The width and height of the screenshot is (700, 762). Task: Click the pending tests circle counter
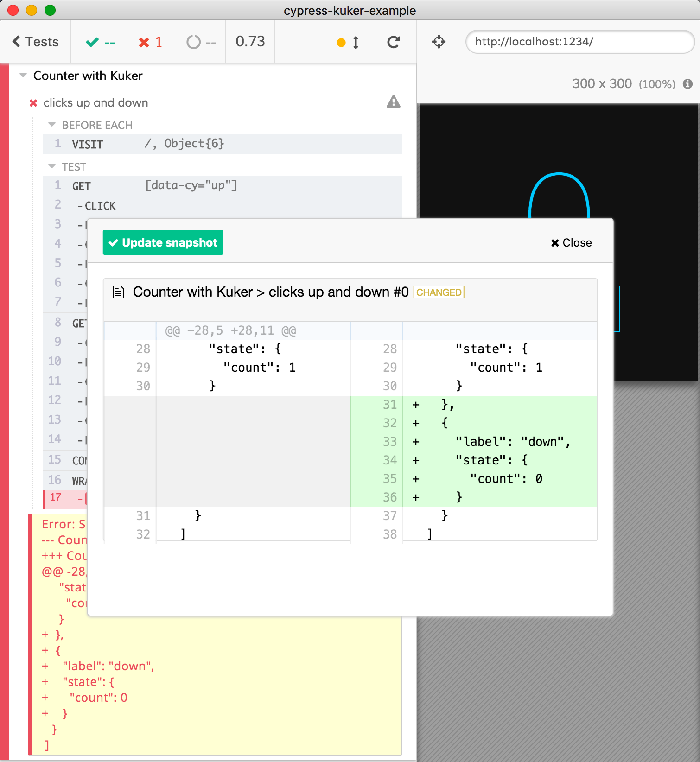point(201,42)
